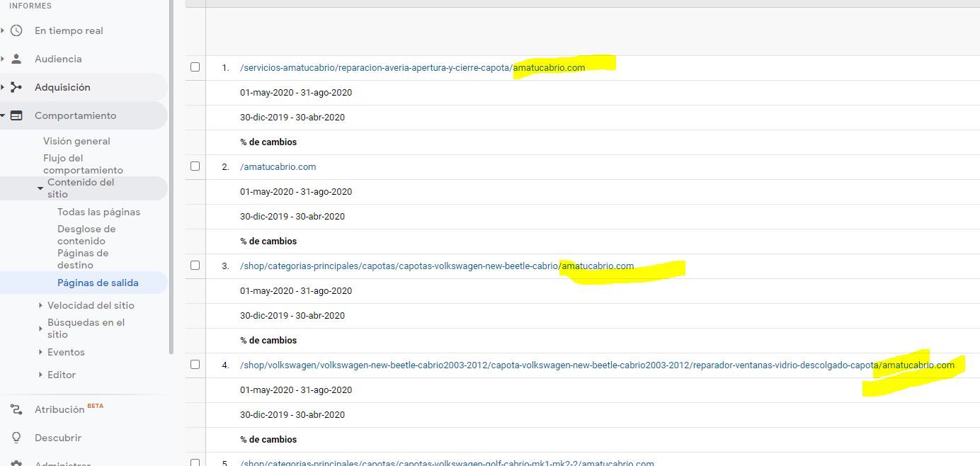Open Todas las páginas report

[98, 212]
